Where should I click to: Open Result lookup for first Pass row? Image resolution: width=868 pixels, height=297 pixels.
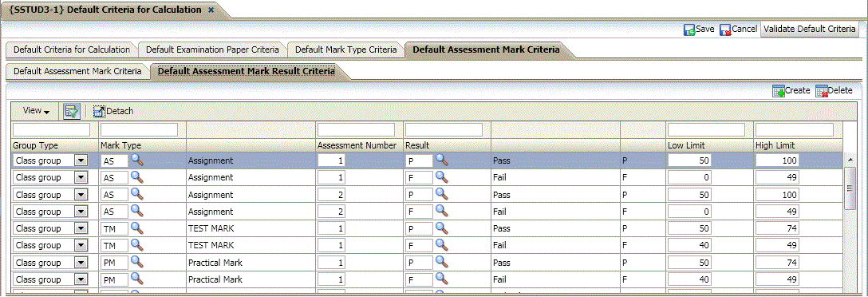click(x=441, y=160)
